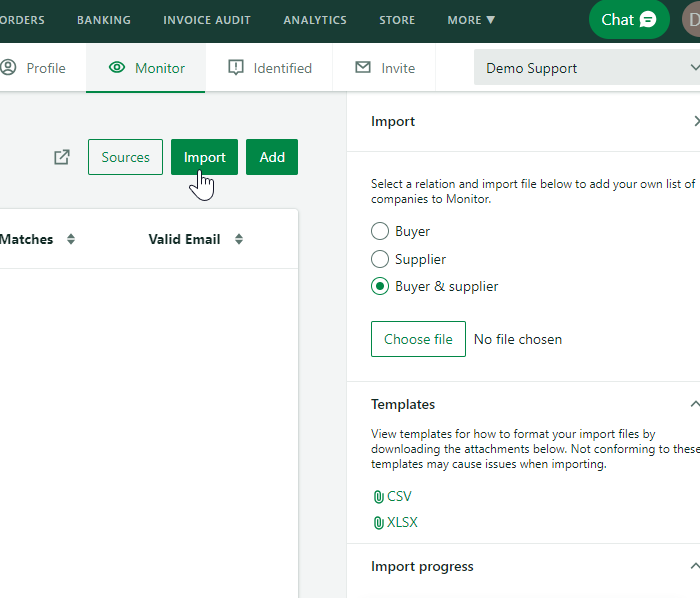
Task: Collapse the Import progress section
Action: (695, 566)
